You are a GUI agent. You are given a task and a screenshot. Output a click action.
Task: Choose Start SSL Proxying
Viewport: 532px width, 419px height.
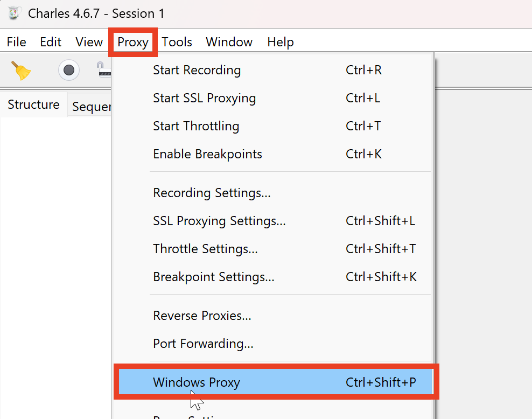click(273, 98)
